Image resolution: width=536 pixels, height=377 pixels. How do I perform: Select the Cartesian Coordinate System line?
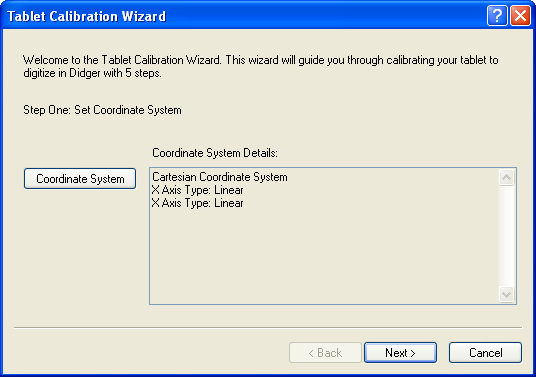220,177
